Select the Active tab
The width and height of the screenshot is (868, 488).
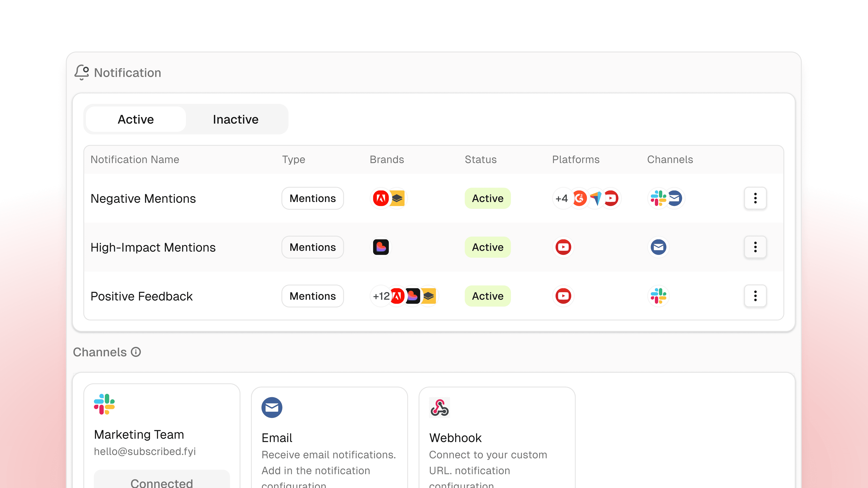135,119
